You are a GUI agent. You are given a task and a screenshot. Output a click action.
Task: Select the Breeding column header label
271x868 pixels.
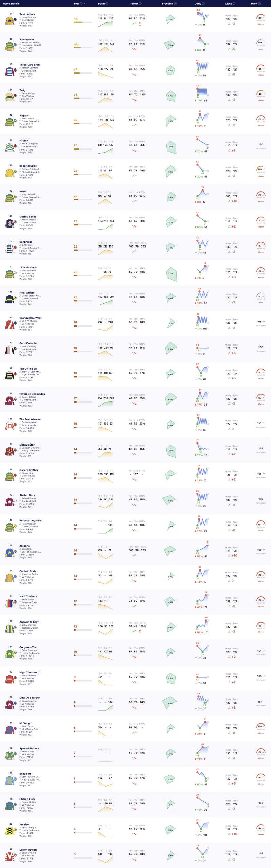167,4
